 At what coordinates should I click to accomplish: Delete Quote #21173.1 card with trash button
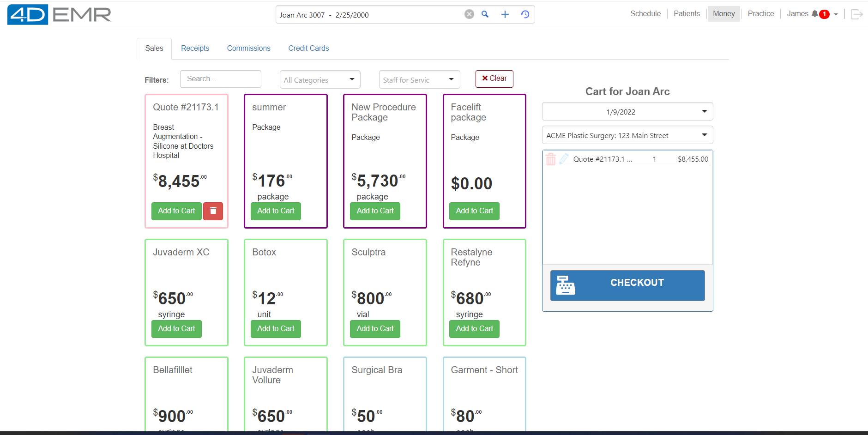pyautogui.click(x=213, y=211)
